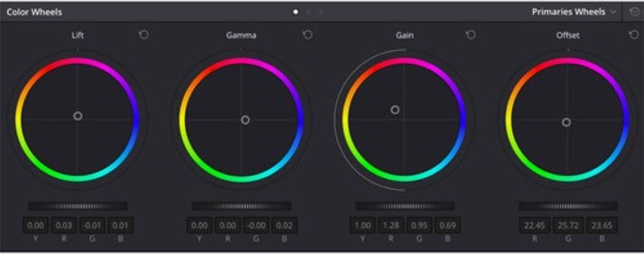Reset the Offset color wheel
Viewport: 644px width, 255px height.
[x=634, y=35]
